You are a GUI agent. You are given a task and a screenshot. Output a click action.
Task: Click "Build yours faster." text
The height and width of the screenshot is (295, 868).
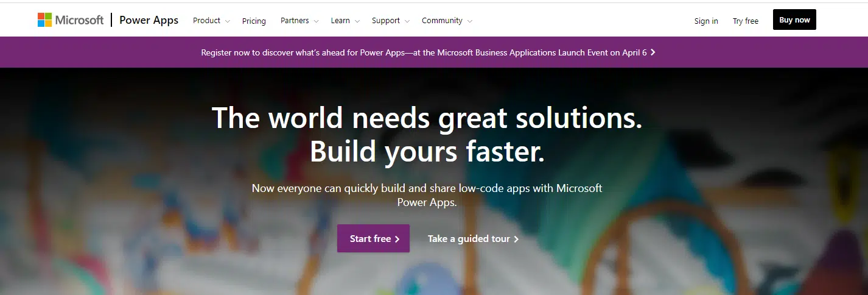coord(427,152)
